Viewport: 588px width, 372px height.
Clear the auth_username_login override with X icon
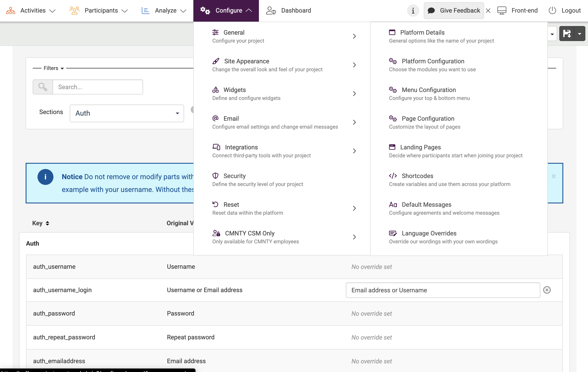547,290
